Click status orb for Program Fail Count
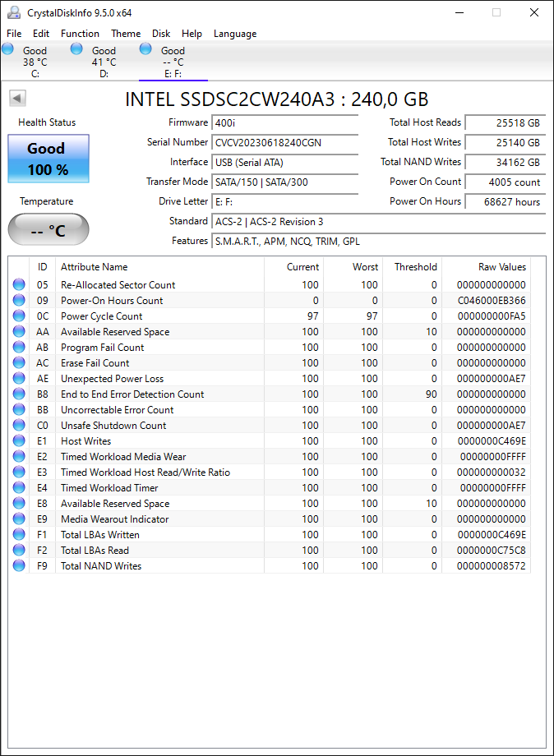 tap(19, 347)
